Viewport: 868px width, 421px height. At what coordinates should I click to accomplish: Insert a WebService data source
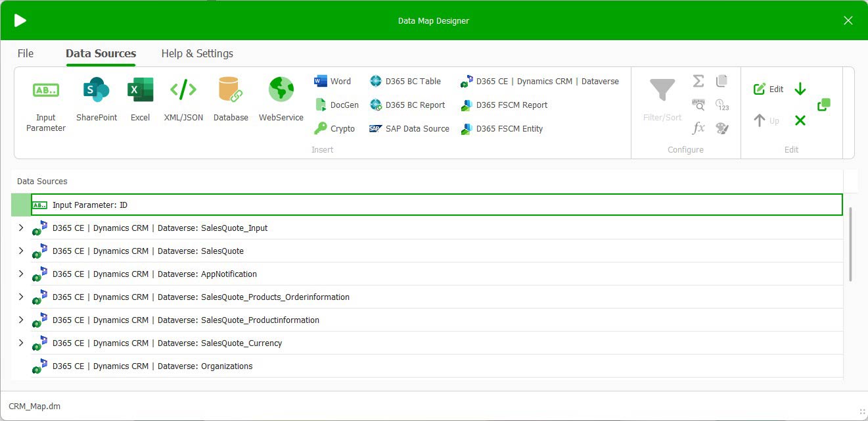point(281,99)
